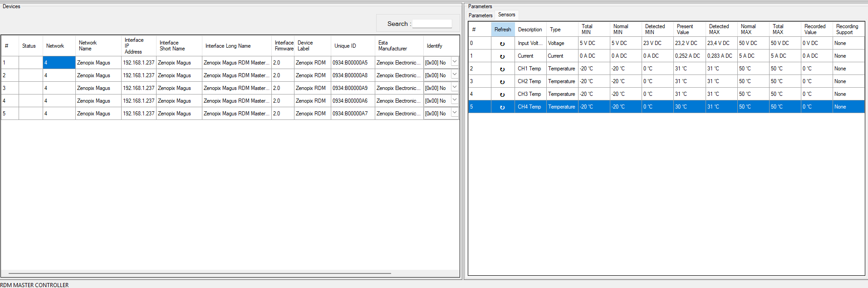Select the CH2 Temp description cell
Screen dimensions: 868x288
[x=530, y=81]
